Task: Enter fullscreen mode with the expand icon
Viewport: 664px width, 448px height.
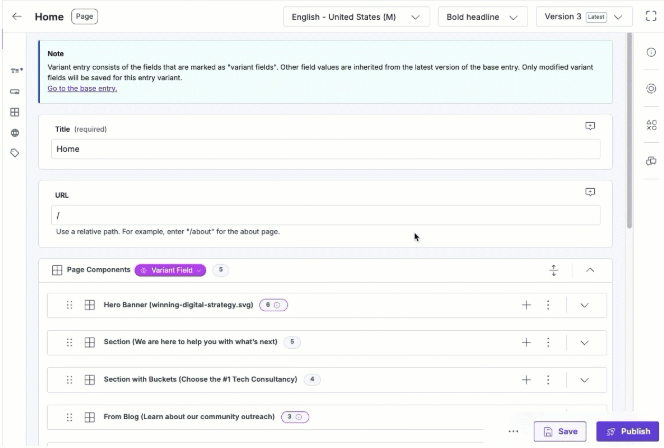Action: tap(651, 17)
